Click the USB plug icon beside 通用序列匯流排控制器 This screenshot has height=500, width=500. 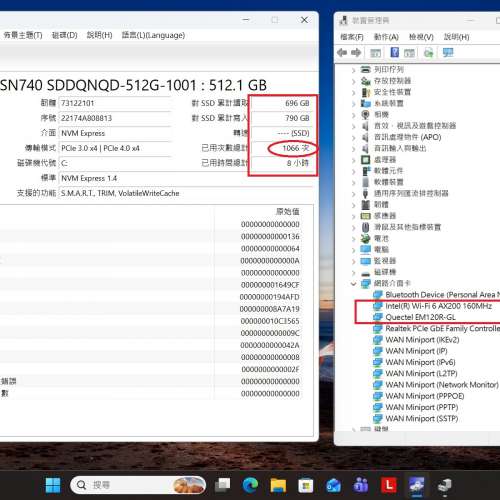click(x=366, y=193)
